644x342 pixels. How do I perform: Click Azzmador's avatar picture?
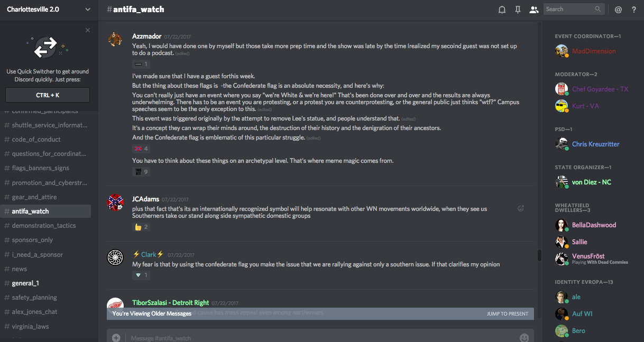click(x=115, y=40)
